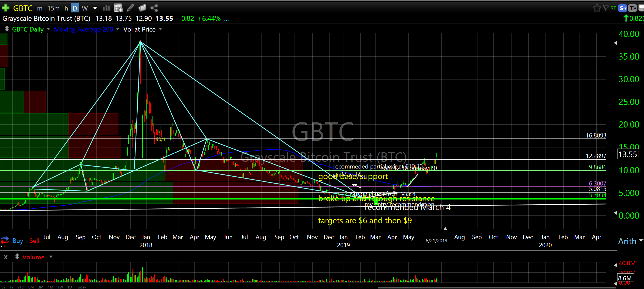Click the star favorite icon
Viewport: 644px width, 289px height.
click(597, 8)
